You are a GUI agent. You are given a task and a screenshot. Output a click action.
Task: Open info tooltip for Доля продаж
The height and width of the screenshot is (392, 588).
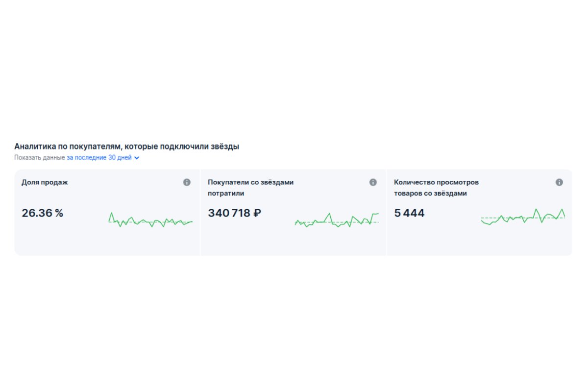[x=187, y=182]
